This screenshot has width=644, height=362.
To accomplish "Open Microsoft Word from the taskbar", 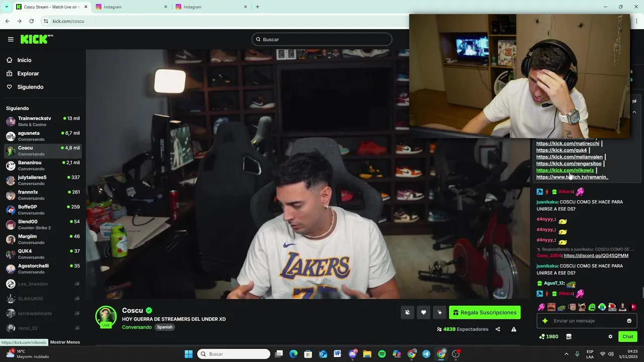I will 337,354.
